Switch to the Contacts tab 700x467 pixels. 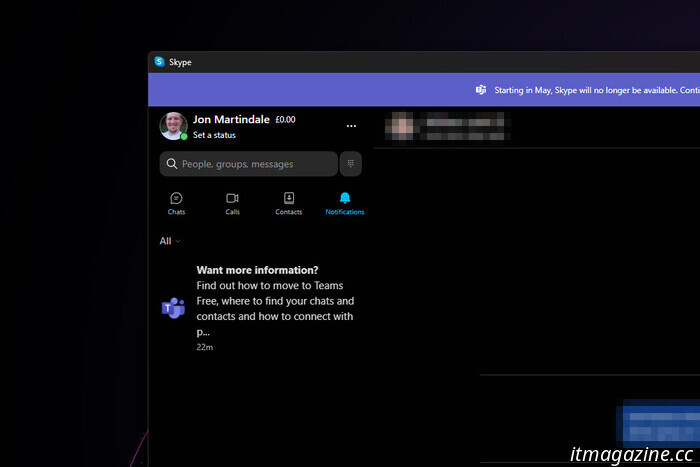288,204
